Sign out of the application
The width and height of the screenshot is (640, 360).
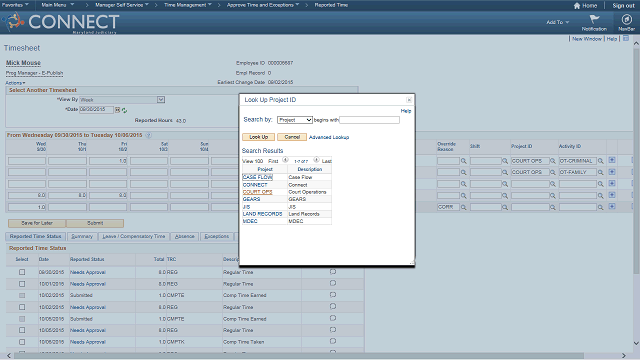(623, 6)
